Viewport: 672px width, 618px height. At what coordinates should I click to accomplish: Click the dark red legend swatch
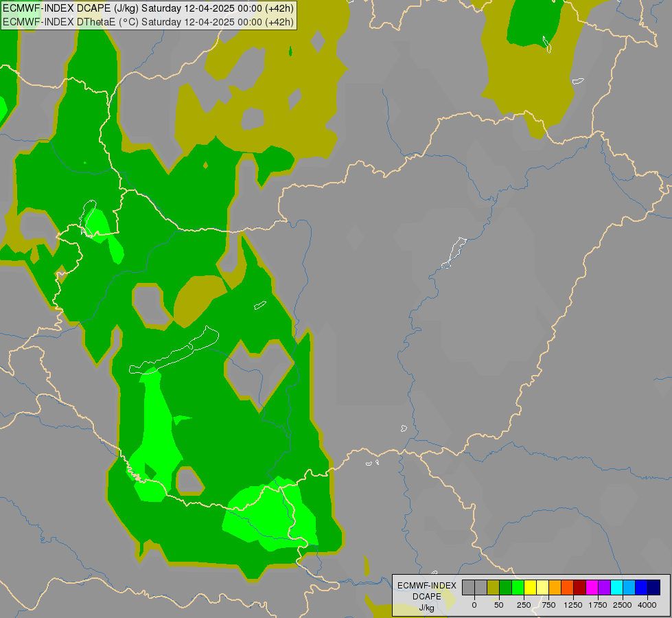pos(580,588)
